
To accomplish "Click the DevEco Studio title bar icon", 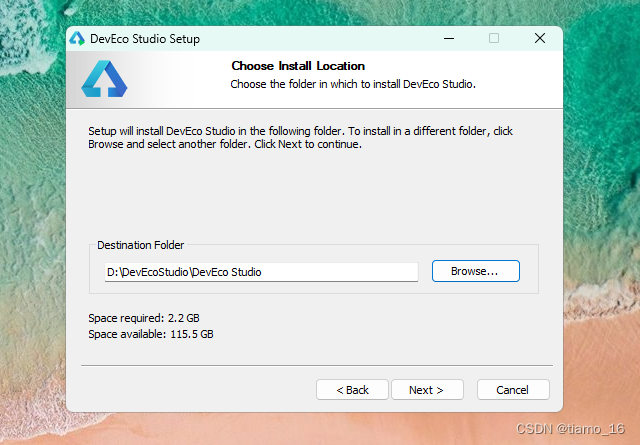I will (x=77, y=39).
